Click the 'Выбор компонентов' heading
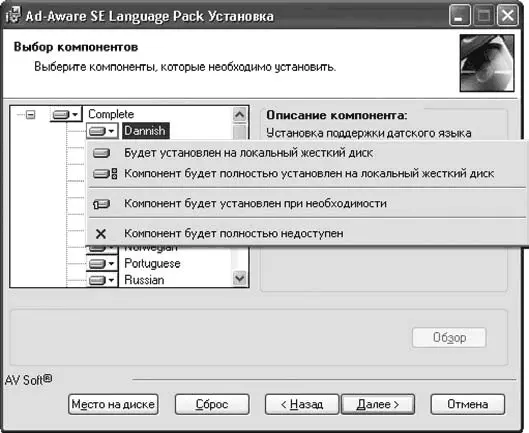The height and width of the screenshot is (433, 529). click(76, 47)
